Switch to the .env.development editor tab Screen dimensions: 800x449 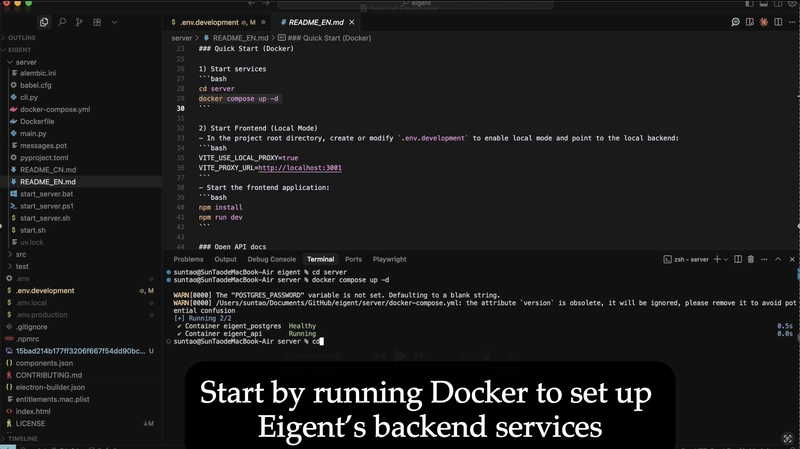pos(218,22)
